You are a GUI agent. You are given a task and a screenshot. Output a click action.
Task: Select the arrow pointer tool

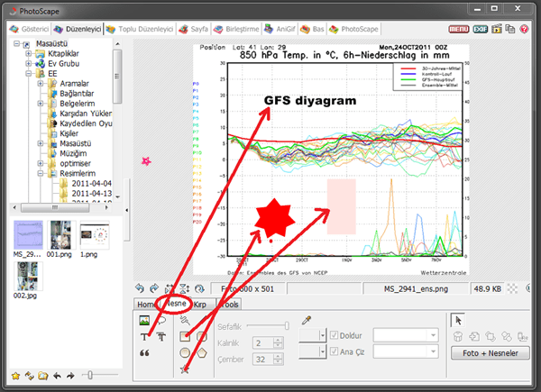(x=456, y=319)
